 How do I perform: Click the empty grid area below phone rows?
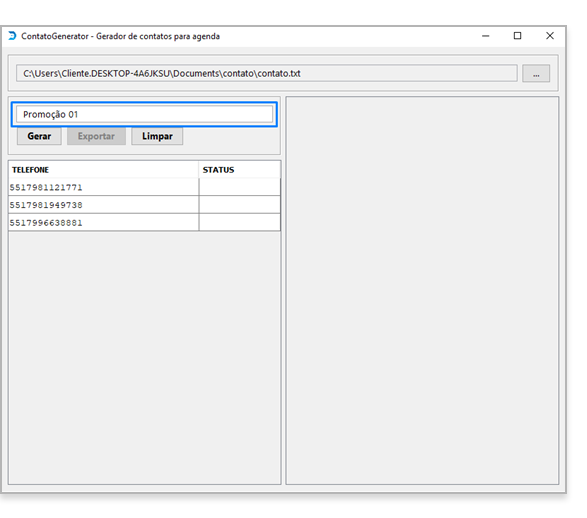145,357
